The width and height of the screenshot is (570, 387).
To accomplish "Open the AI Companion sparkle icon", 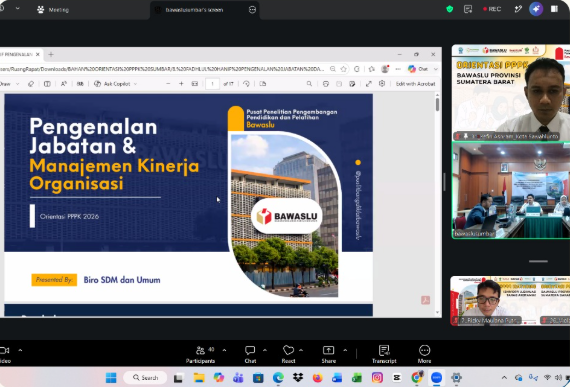I will pyautogui.click(x=536, y=9).
